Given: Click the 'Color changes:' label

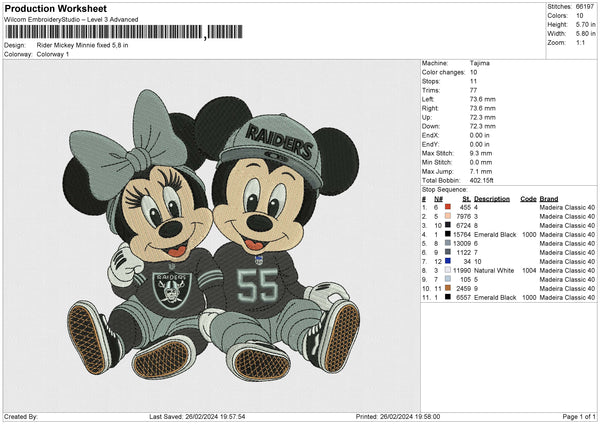Looking at the screenshot, I should pos(443,72).
